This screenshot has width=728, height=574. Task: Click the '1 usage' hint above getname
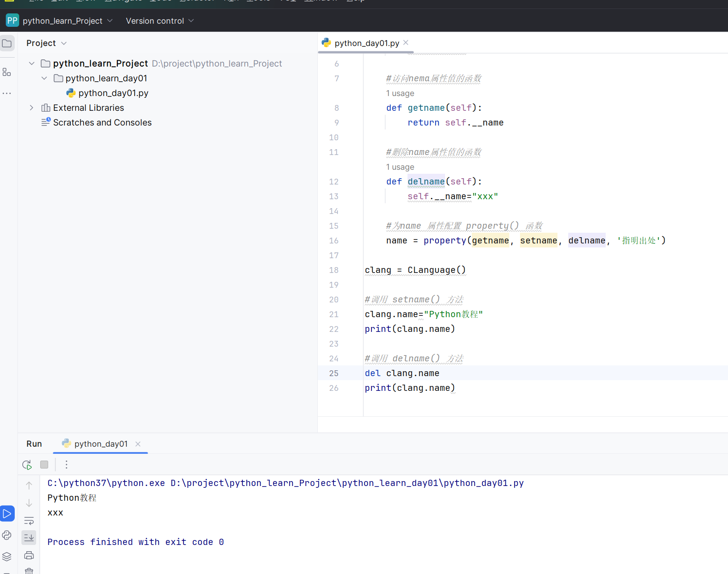point(400,93)
